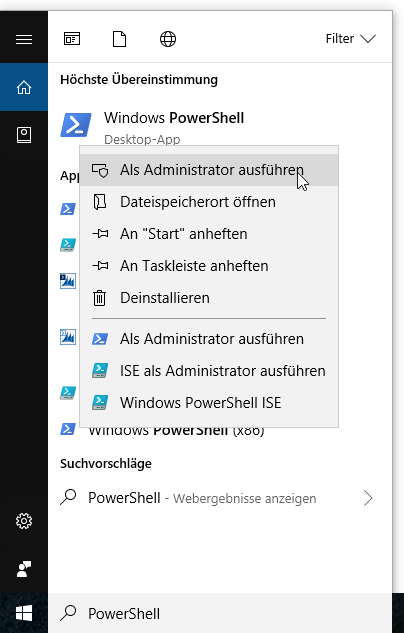Choose 'An Taskleiste anheften'
This screenshot has width=404, height=633.
point(209,266)
